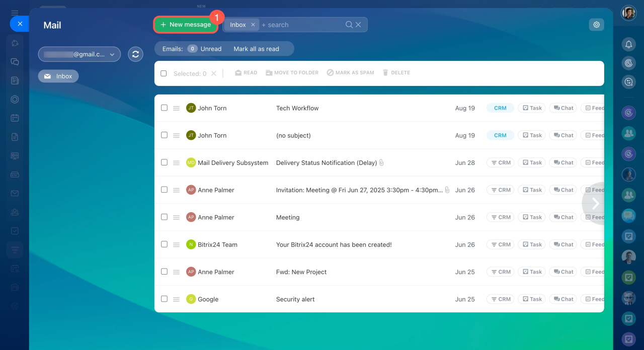The height and width of the screenshot is (350, 644).
Task: Click READ in the action toolbar
Action: pyautogui.click(x=246, y=73)
